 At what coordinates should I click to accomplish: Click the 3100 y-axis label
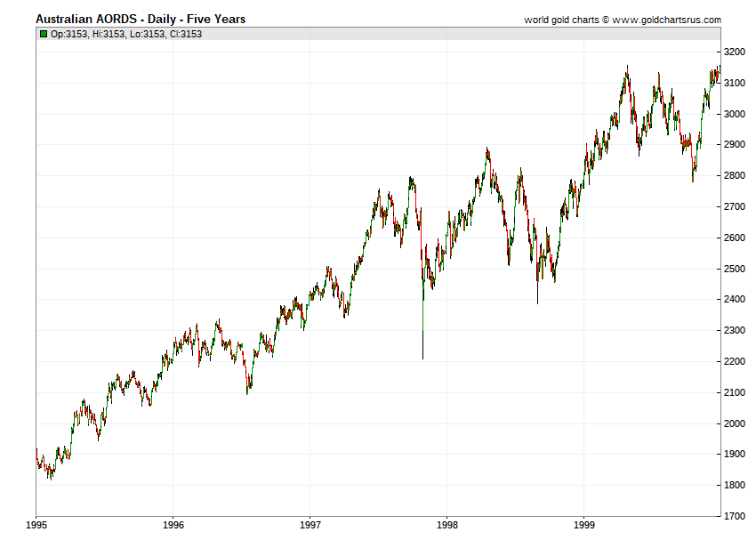(735, 83)
